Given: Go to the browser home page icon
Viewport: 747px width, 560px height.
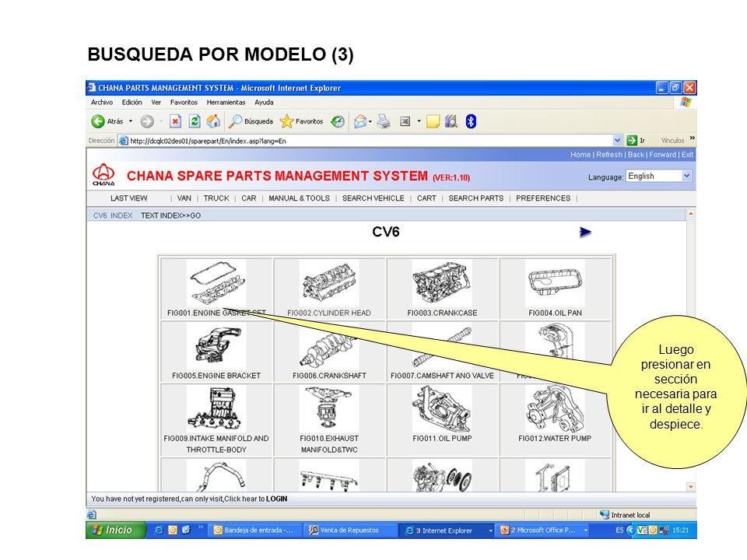Looking at the screenshot, I should 213,121.
